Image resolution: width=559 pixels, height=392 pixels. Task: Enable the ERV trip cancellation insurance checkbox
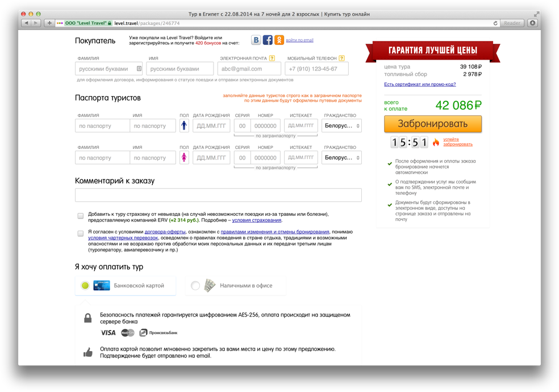tap(81, 216)
